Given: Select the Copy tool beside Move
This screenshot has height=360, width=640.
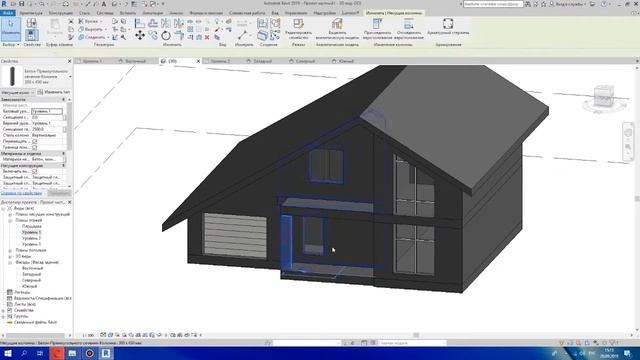Looking at the screenshot, I should click(x=153, y=36).
